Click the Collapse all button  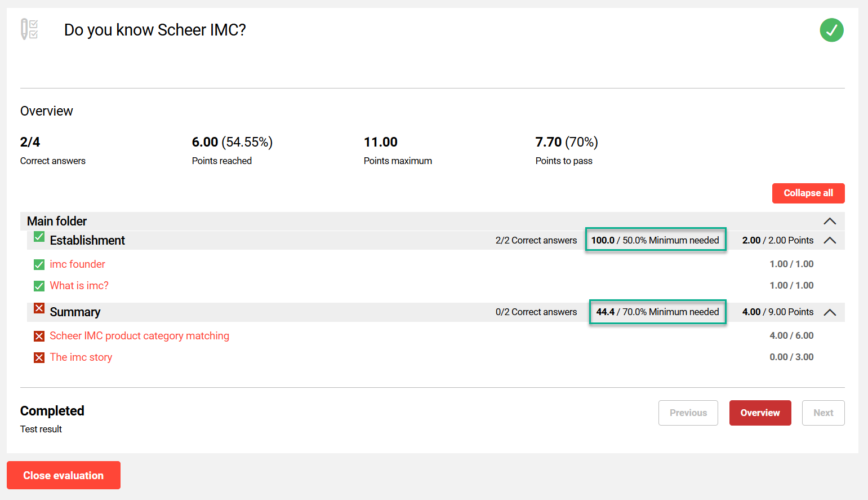click(x=808, y=193)
